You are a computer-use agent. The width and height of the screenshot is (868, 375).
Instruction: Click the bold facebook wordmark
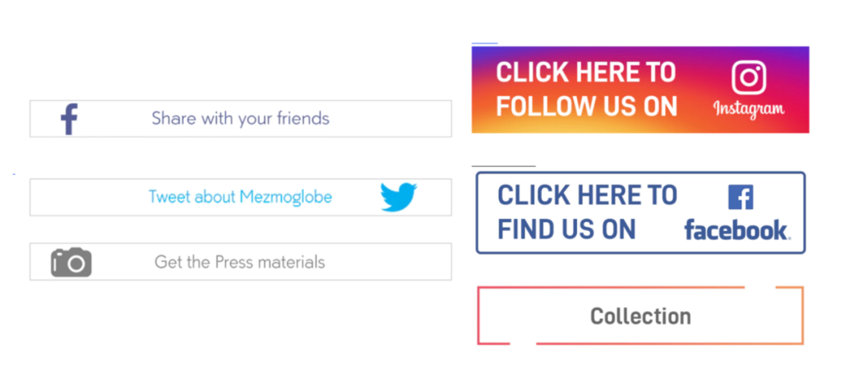(737, 229)
